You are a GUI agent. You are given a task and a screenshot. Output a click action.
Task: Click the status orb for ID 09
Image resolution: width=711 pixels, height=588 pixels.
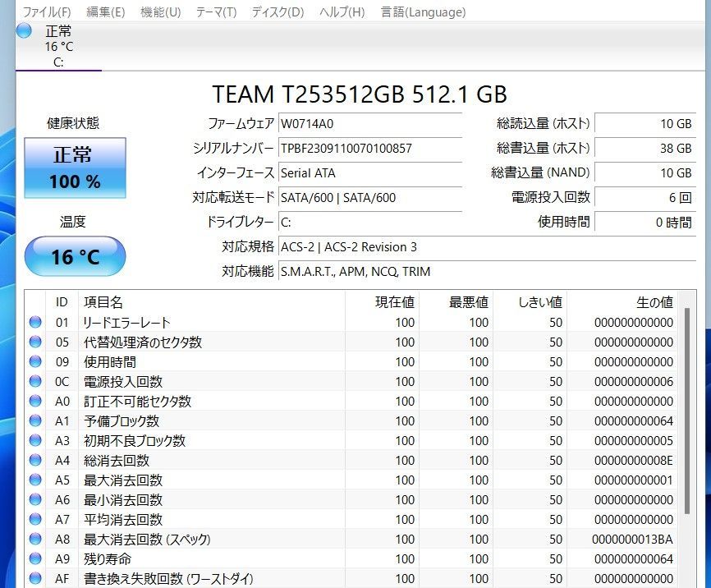coord(35,361)
